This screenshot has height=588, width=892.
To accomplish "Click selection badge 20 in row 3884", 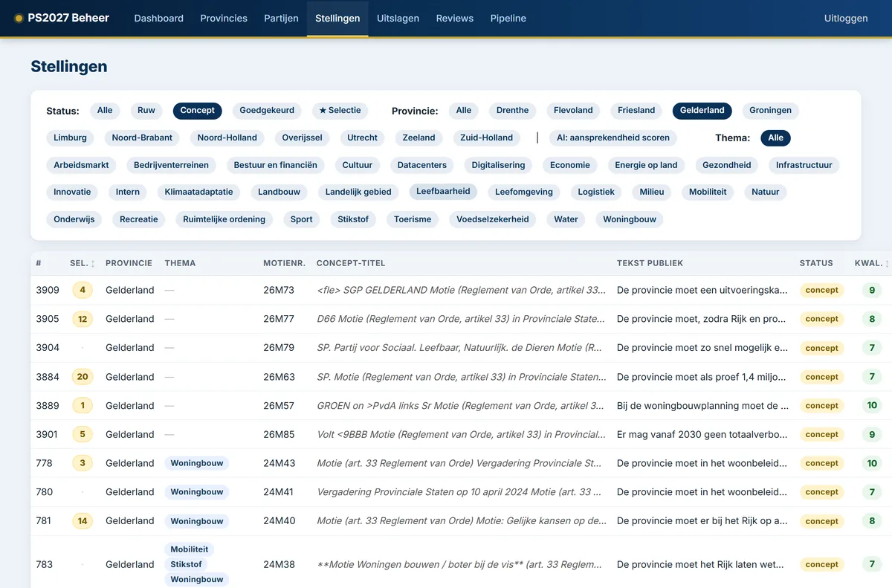I will (83, 377).
